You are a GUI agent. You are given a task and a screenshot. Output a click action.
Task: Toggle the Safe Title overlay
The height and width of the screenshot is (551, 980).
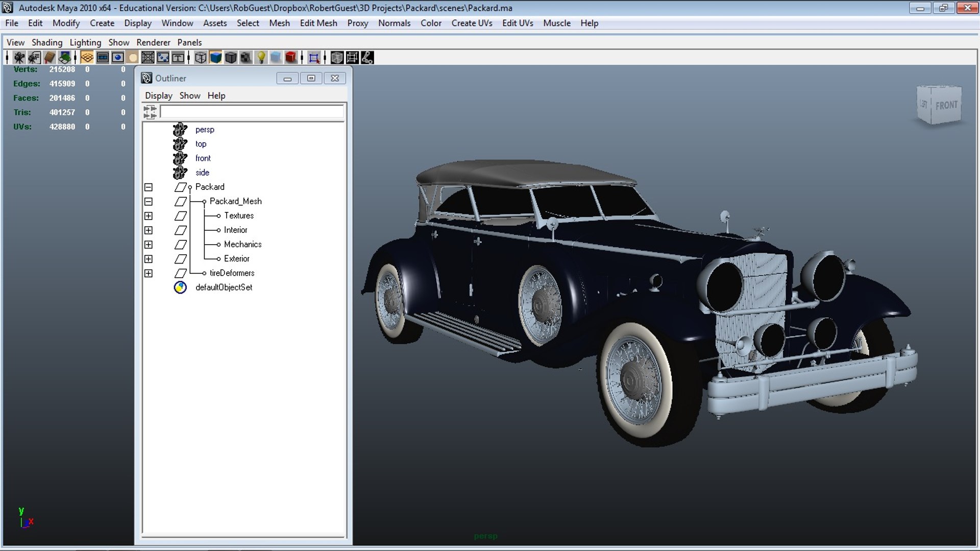pyautogui.click(x=178, y=58)
